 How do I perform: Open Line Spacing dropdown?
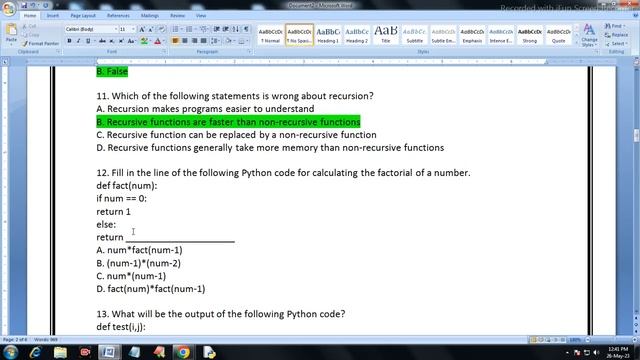click(216, 41)
